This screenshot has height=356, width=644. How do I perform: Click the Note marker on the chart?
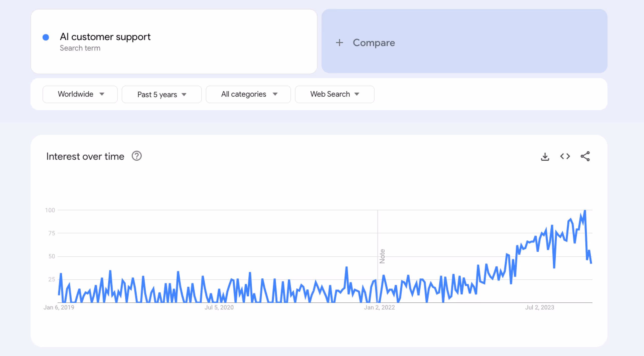tap(382, 256)
